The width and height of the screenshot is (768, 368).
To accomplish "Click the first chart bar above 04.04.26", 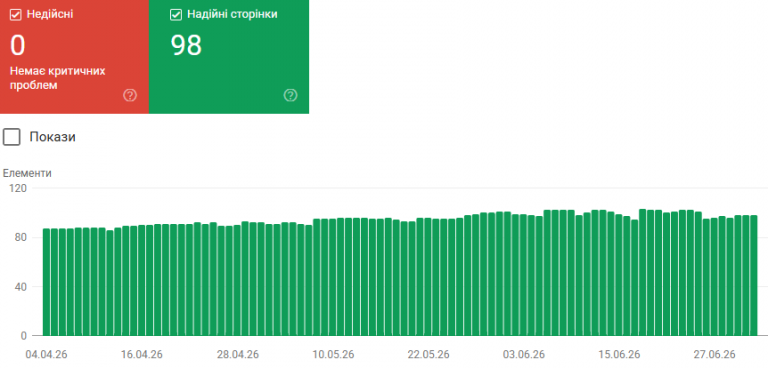I will (x=47, y=282).
